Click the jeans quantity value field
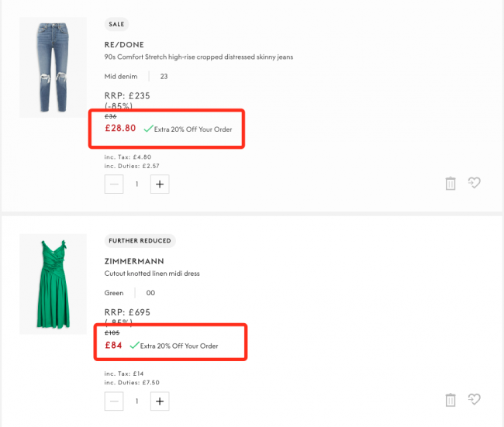The image size is (504, 427). pos(137,184)
